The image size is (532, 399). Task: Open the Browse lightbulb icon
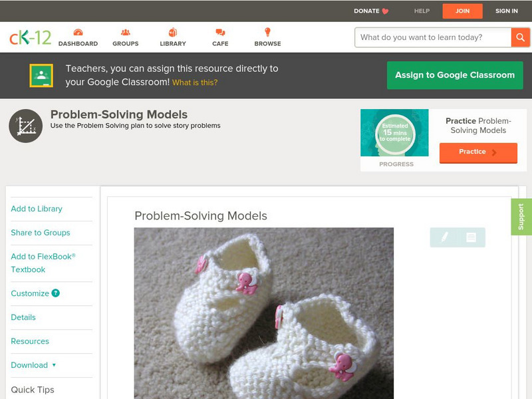click(267, 33)
